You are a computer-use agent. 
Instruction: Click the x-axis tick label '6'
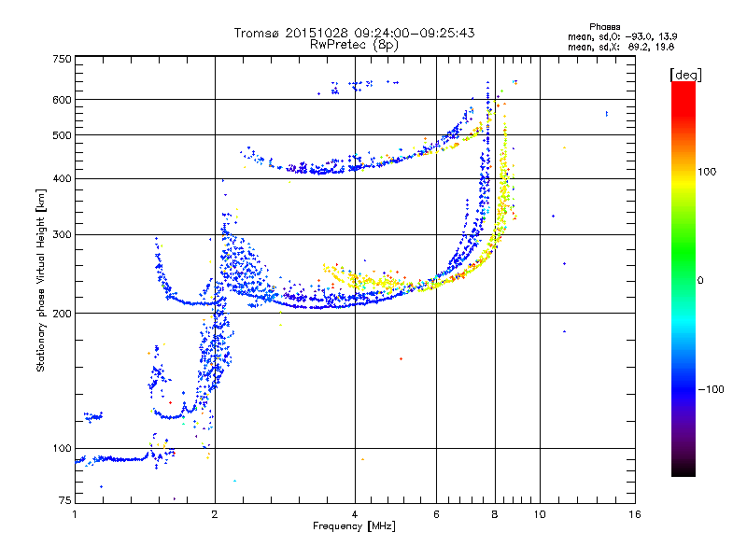click(436, 514)
